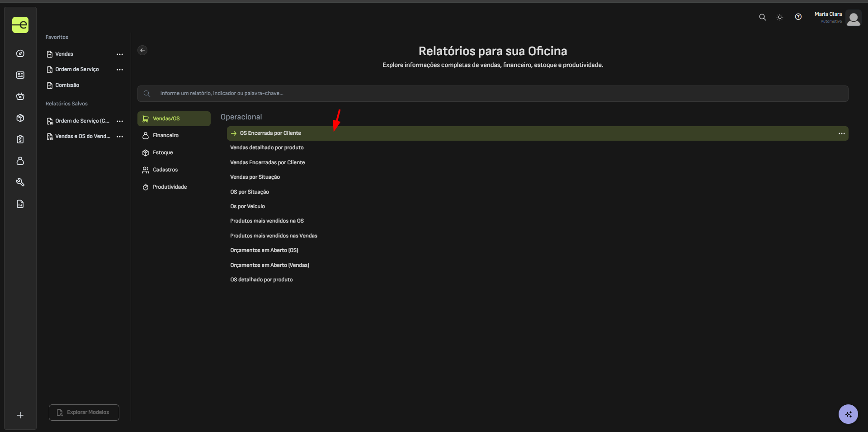This screenshot has height=432, width=868.
Task: Open the wrench tools icon in sidebar
Action: [x=20, y=182]
